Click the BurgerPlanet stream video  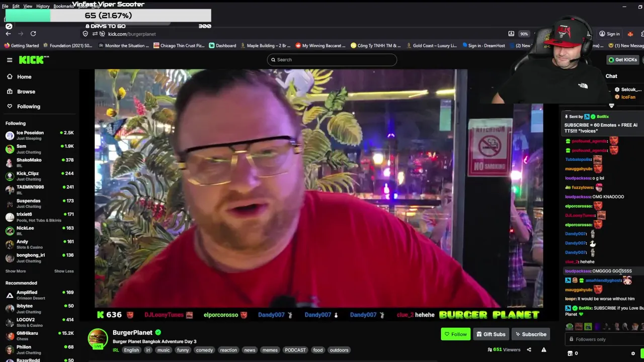tap(319, 189)
